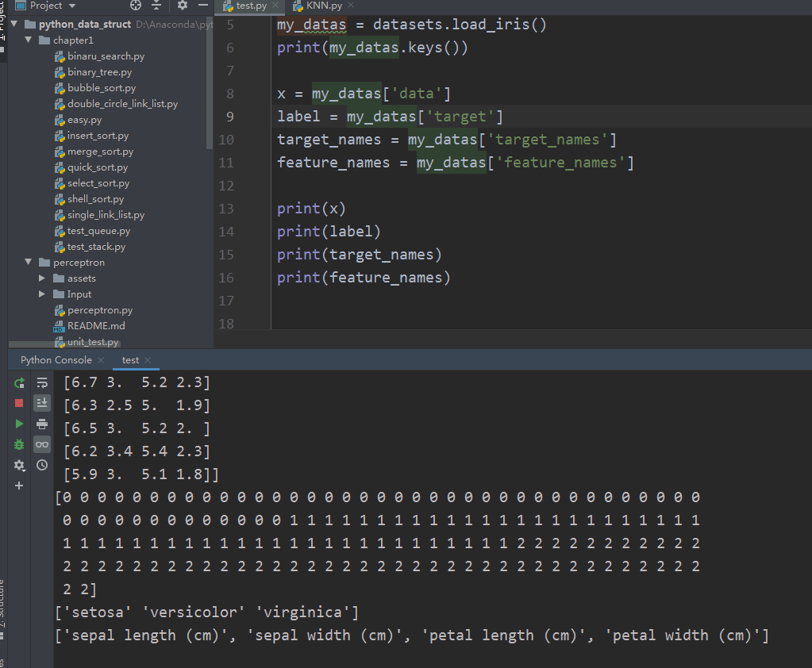Open binaru_search.py file
812x668 pixels.
[106, 56]
